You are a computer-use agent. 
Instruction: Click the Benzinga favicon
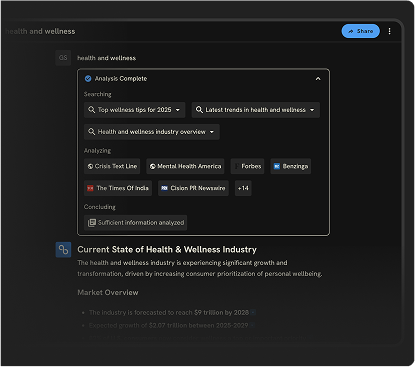click(x=277, y=166)
